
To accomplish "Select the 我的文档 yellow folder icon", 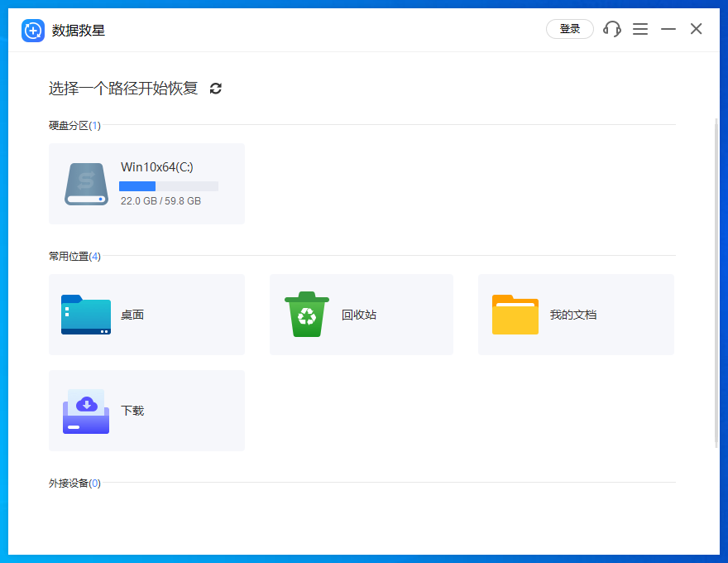I will pyautogui.click(x=515, y=315).
